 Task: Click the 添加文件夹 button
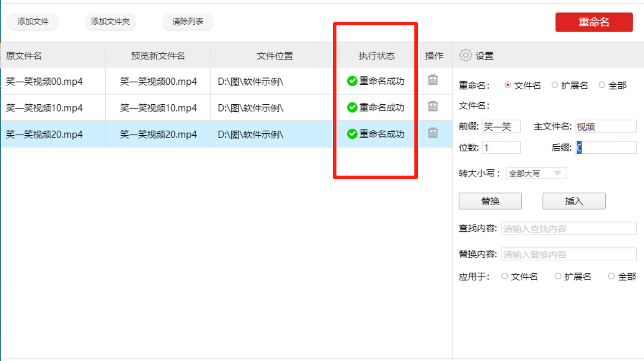tap(110, 22)
